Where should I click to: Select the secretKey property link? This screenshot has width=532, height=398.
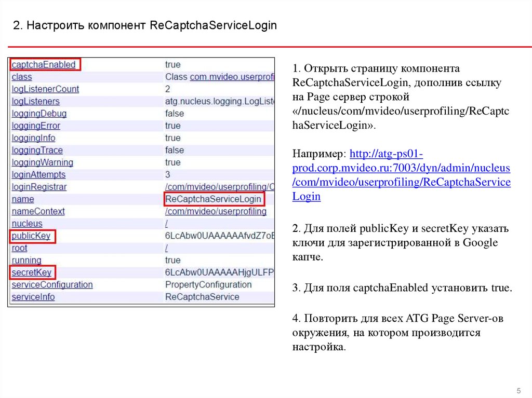[31, 272]
